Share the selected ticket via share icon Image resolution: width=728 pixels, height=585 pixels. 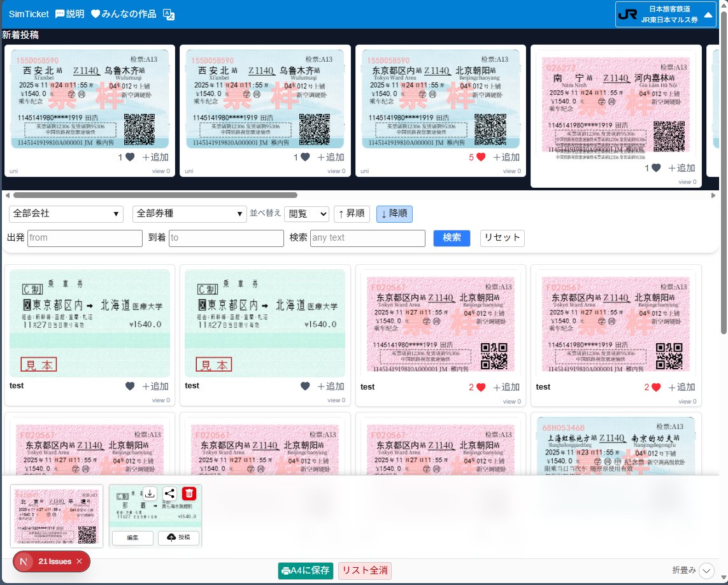click(169, 494)
